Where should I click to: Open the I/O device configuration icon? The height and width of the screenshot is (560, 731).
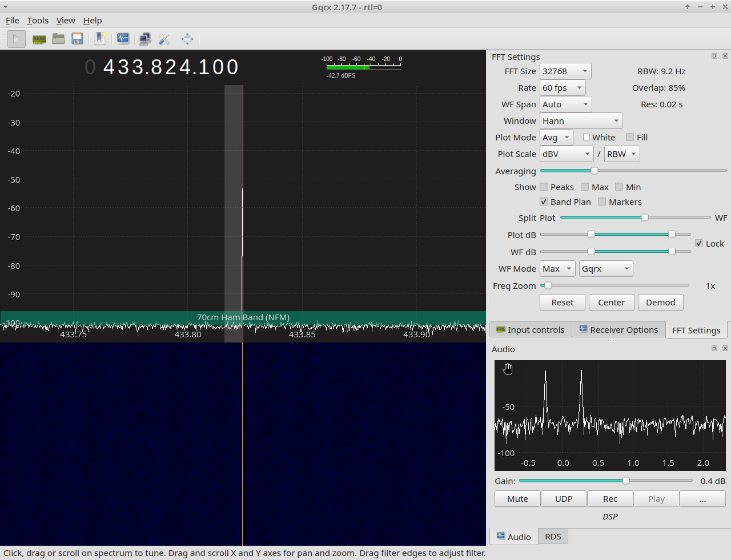39,39
